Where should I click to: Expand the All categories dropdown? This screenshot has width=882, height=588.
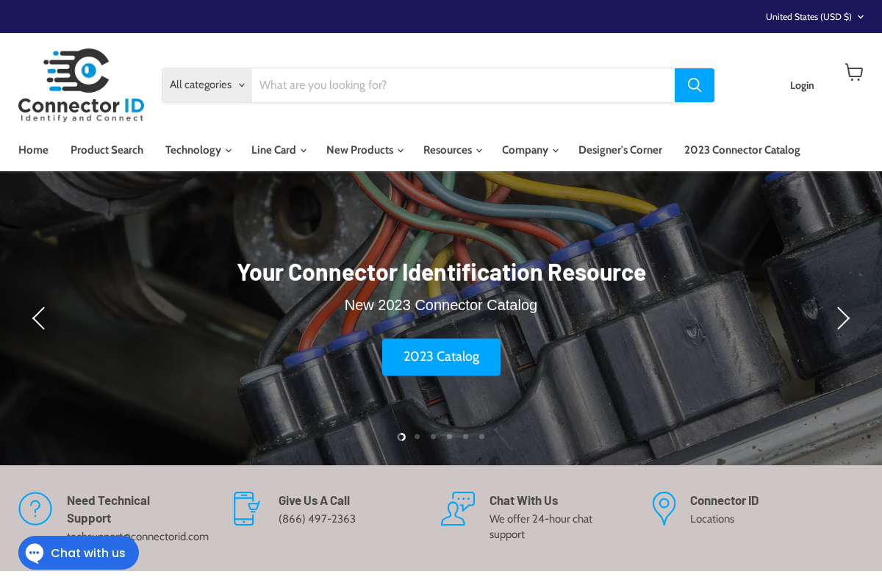(x=207, y=85)
